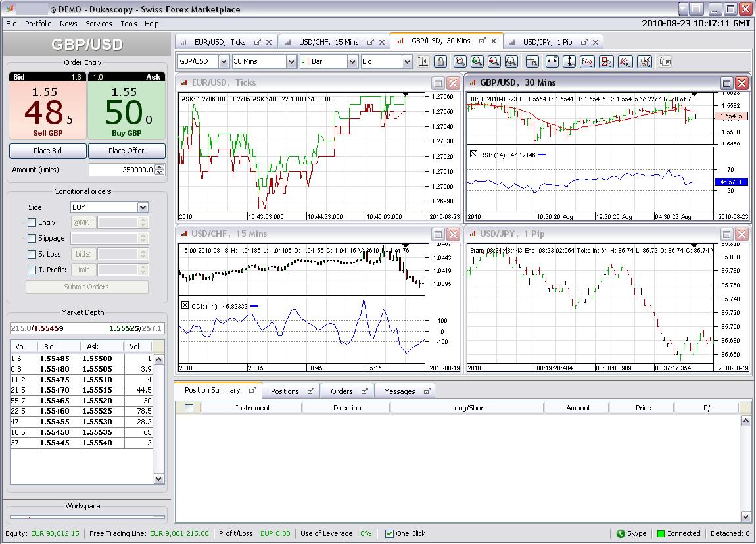Click the zoom out magnifier icon
Screen dimensions: 756x544
(494, 62)
